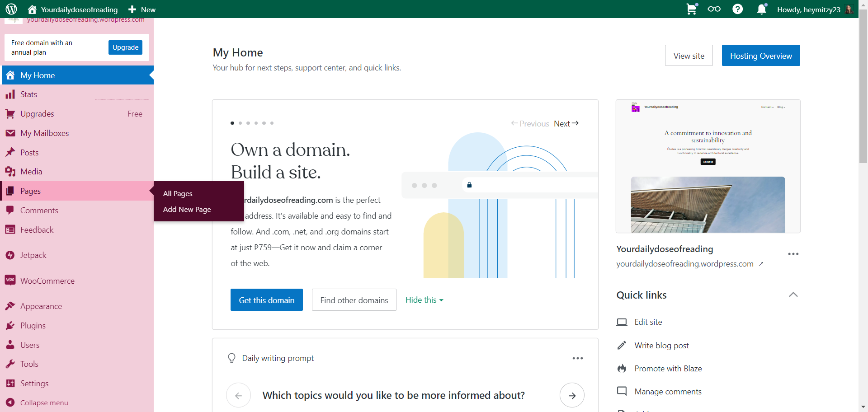
Task: Click the Edit site quick link
Action: tap(648, 322)
